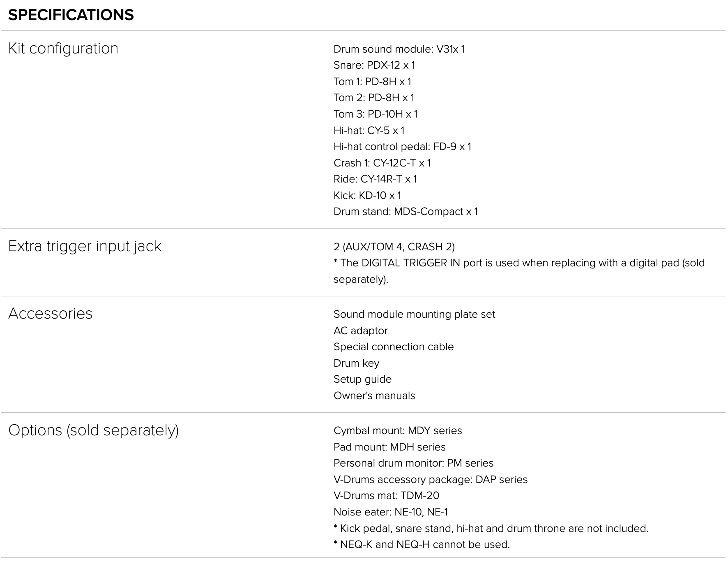Click the Cymbal mount MDY series line

(398, 431)
